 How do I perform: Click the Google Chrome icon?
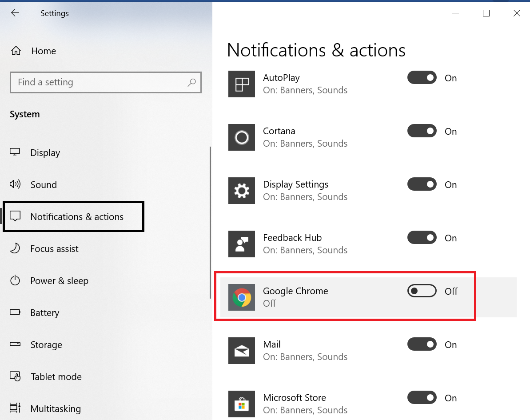coord(242,297)
